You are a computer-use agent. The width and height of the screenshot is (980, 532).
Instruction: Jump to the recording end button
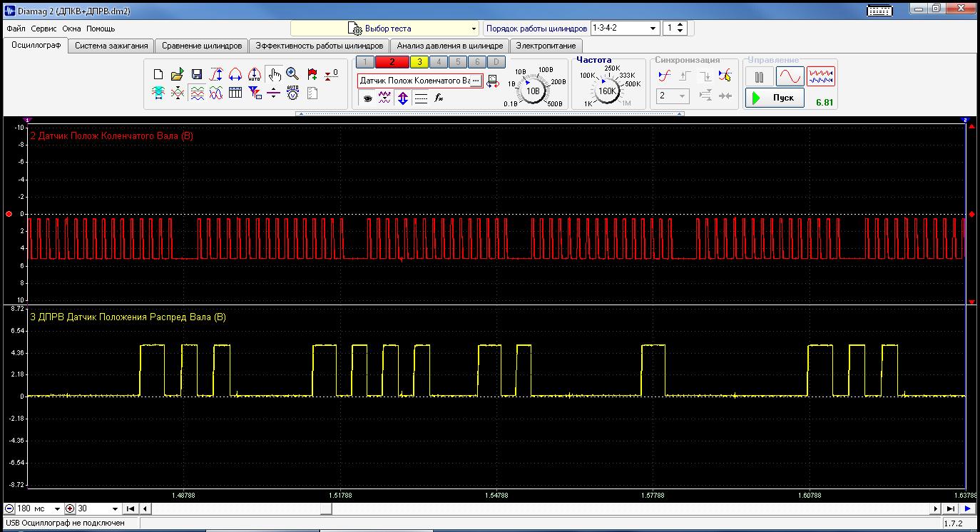[x=951, y=508]
